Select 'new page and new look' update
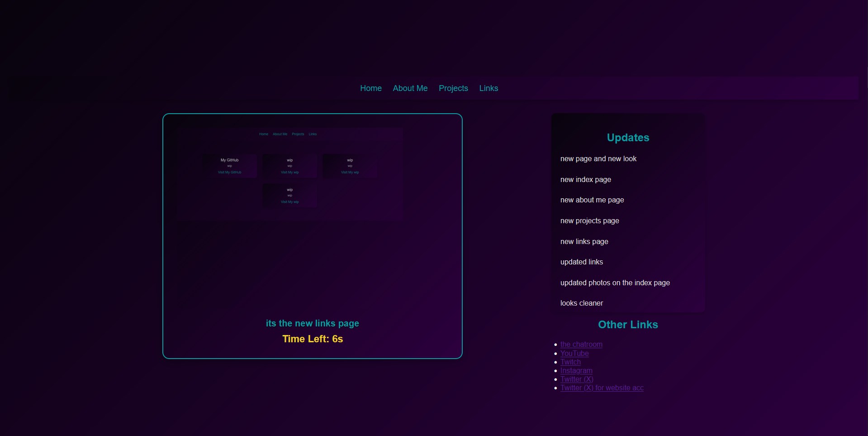The width and height of the screenshot is (868, 436). click(x=598, y=159)
